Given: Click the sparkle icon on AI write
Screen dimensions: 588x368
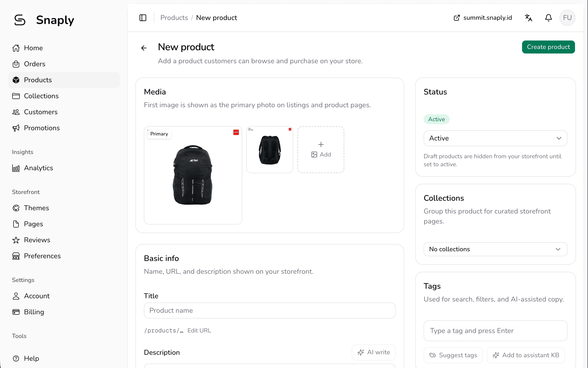Looking at the screenshot, I should click(x=361, y=352).
